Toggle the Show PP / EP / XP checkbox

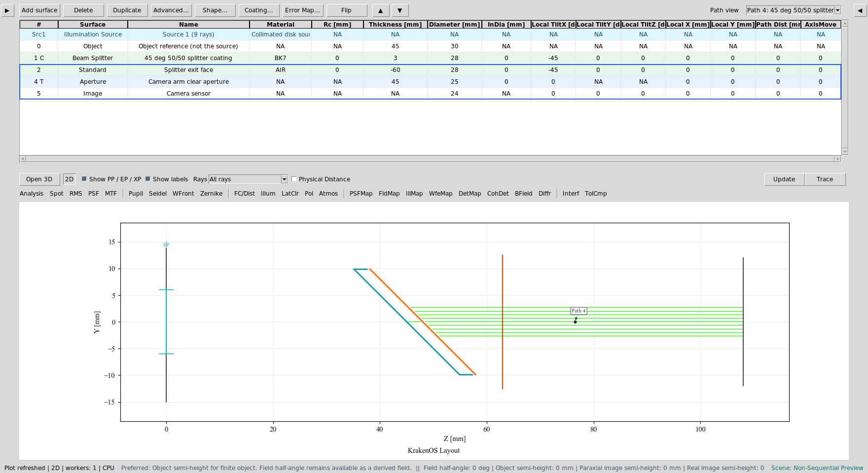(84, 179)
